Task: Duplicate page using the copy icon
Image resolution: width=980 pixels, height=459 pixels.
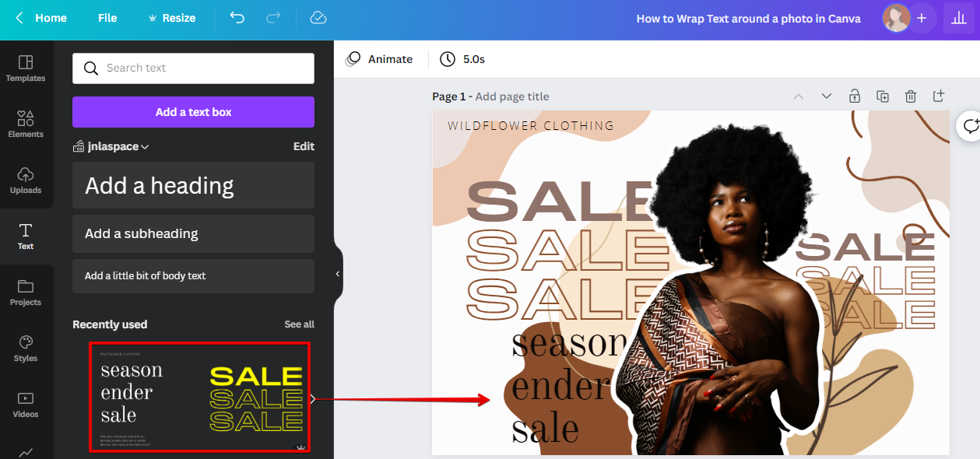Action: 883,96
